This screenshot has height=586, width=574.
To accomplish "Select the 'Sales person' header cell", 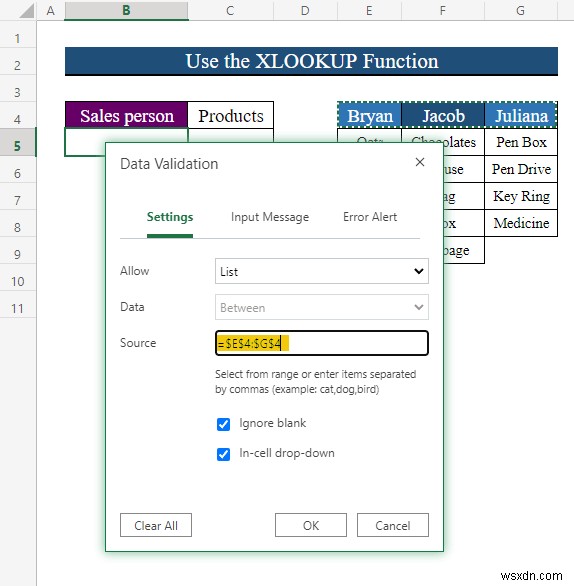I will click(126, 115).
